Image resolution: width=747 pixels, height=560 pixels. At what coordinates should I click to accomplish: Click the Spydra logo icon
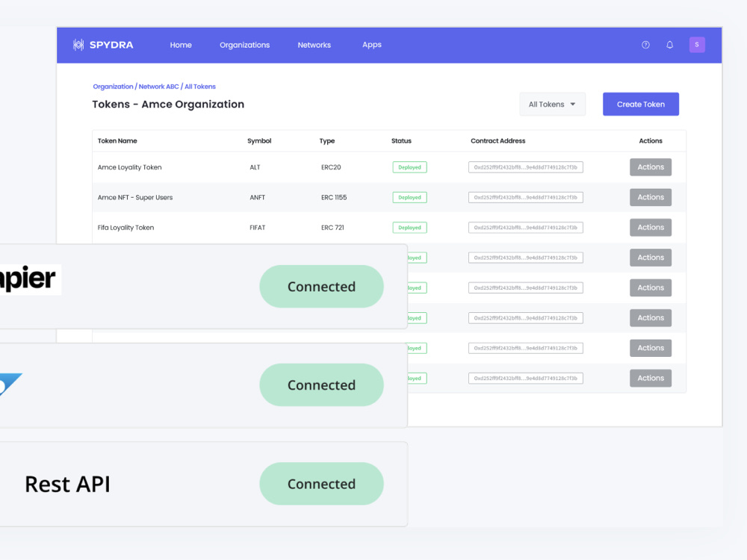coord(78,45)
